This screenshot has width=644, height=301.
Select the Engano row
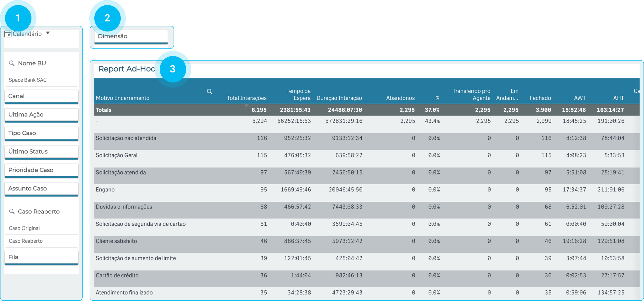[x=105, y=190]
